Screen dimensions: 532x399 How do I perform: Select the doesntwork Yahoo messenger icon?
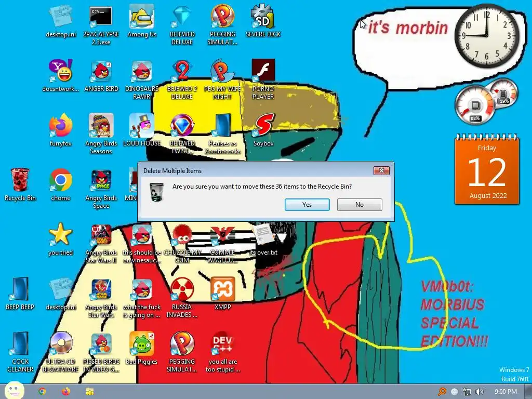(x=60, y=76)
